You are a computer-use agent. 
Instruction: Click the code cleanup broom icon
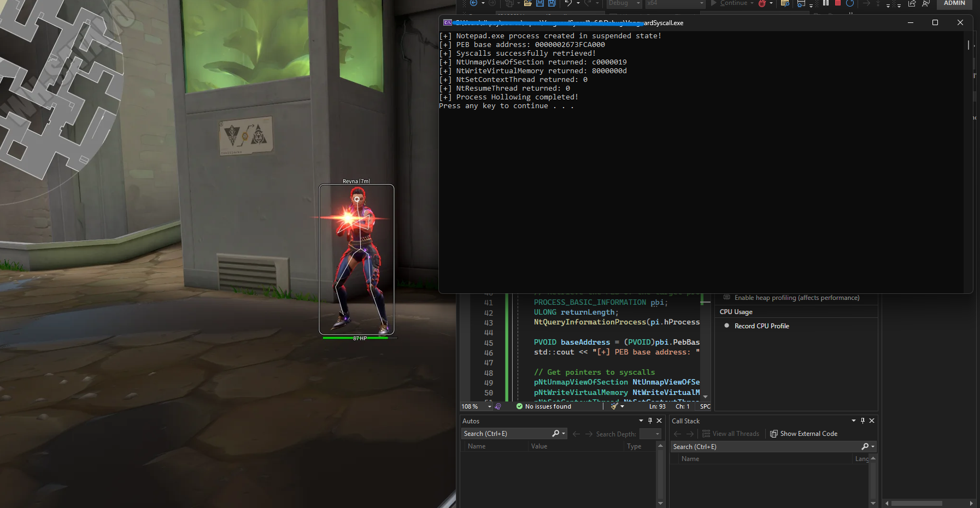coord(614,406)
